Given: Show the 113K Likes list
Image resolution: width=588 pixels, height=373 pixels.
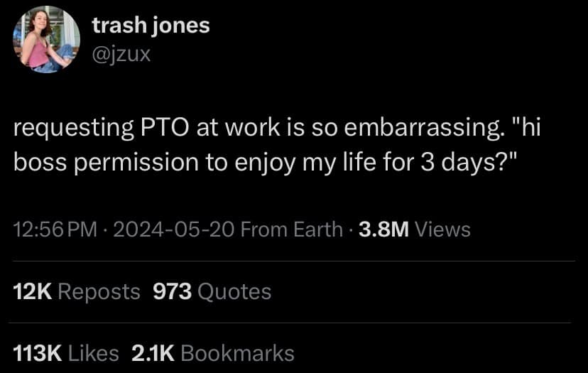Looking at the screenshot, I should tap(67, 353).
